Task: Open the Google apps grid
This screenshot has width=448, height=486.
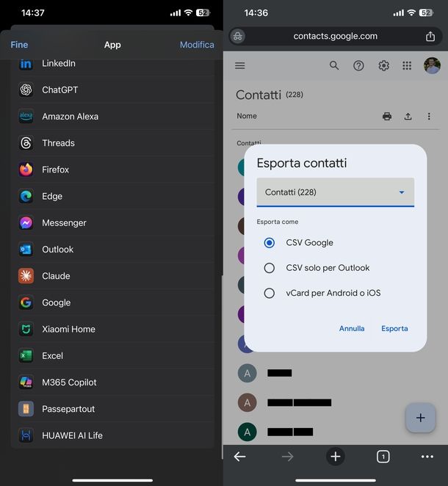Action: click(407, 66)
